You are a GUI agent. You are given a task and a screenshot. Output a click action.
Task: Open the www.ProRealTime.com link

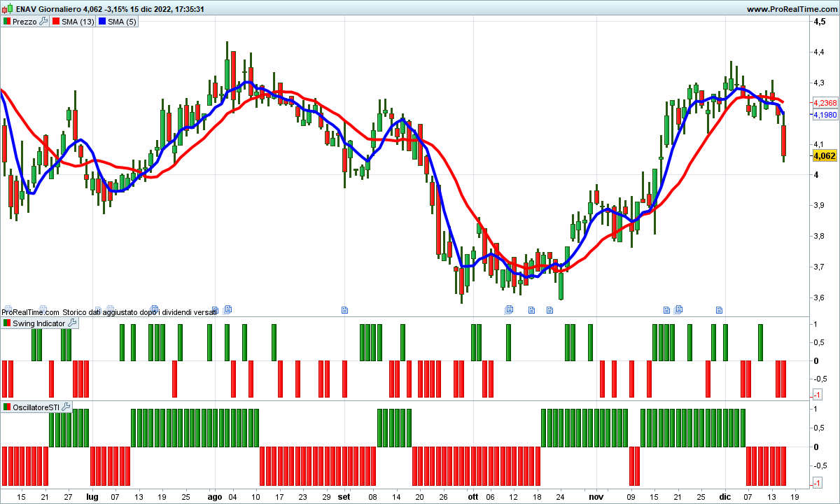pos(792,9)
